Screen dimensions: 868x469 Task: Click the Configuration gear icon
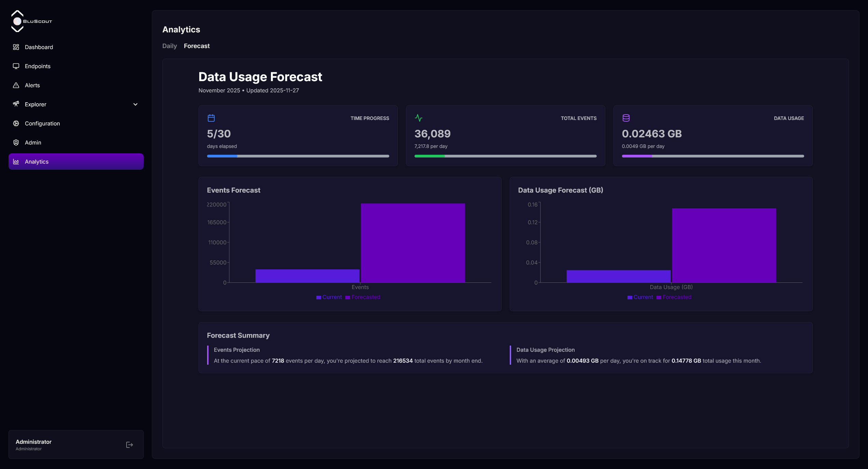[16, 123]
